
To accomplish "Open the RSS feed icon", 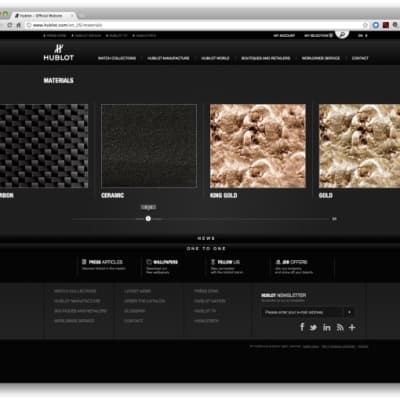I will [x=340, y=328].
